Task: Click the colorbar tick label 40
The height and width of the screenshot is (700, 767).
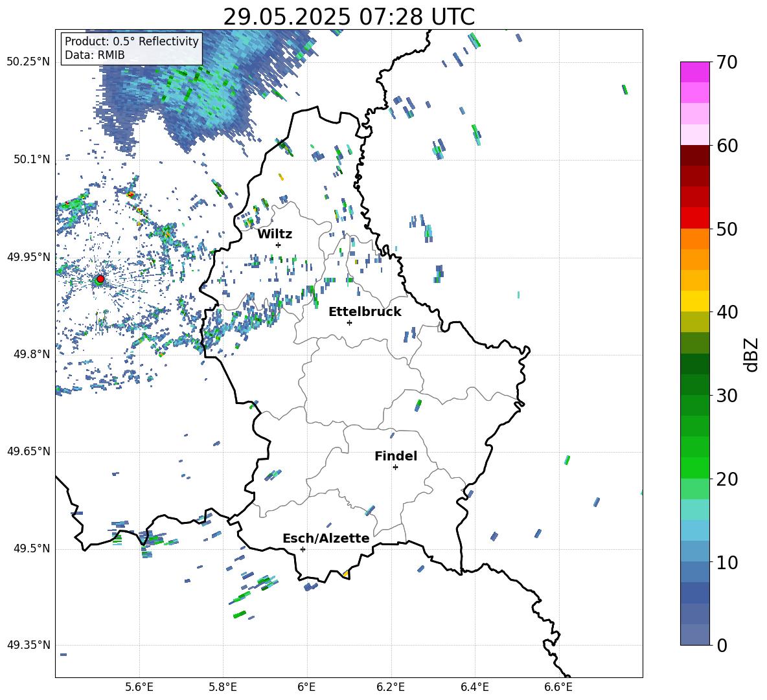Action: click(727, 312)
